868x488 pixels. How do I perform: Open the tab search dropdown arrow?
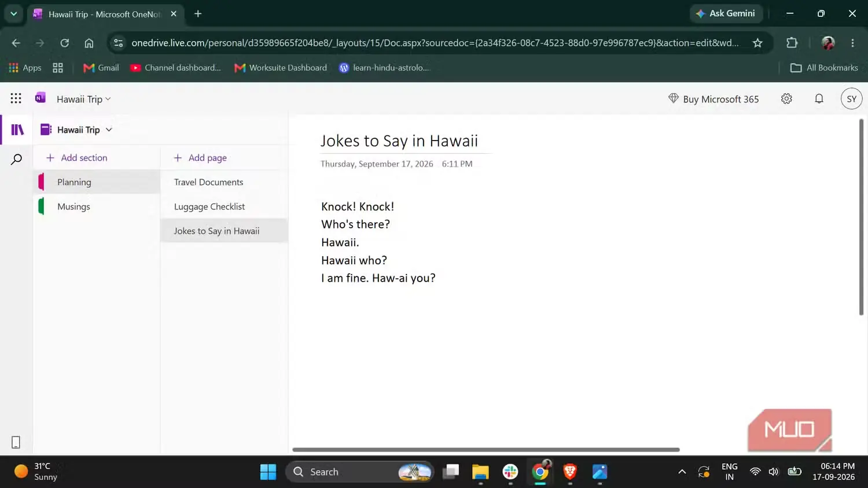14,14
